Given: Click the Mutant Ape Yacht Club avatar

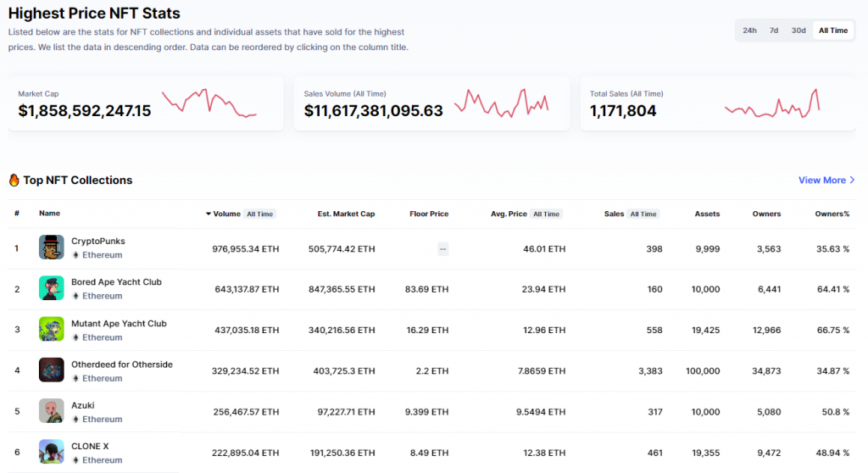Looking at the screenshot, I should (52, 330).
